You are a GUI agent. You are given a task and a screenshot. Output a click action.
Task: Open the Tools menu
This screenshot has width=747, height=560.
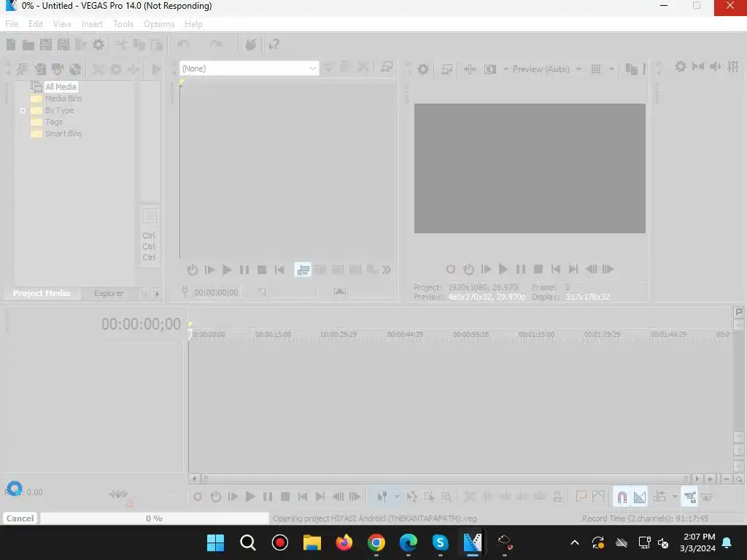point(123,24)
